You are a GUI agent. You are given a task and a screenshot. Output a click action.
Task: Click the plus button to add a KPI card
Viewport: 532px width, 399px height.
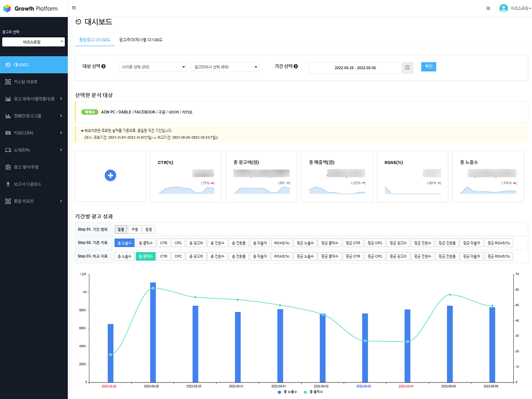point(110,175)
